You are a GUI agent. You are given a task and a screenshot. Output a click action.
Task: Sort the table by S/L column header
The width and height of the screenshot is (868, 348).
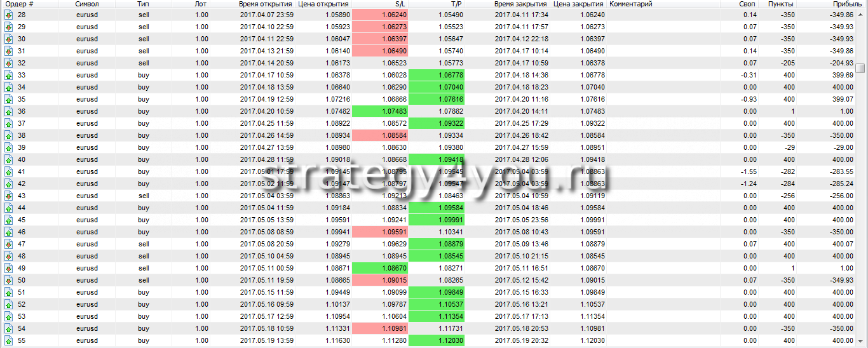[x=380, y=4]
